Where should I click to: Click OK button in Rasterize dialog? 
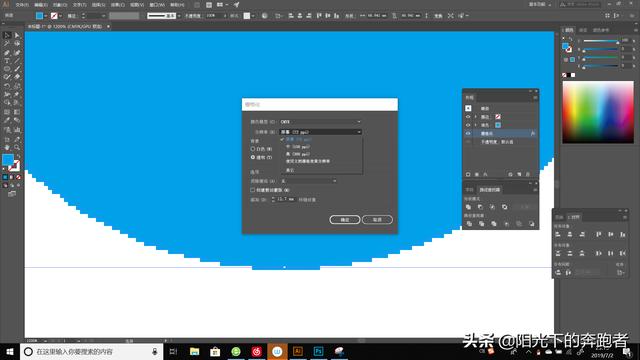coord(345,220)
